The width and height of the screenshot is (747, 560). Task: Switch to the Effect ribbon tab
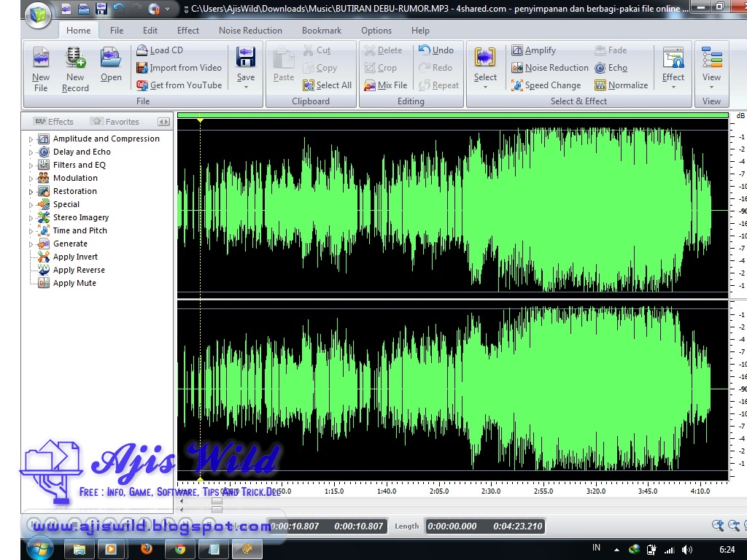187,31
